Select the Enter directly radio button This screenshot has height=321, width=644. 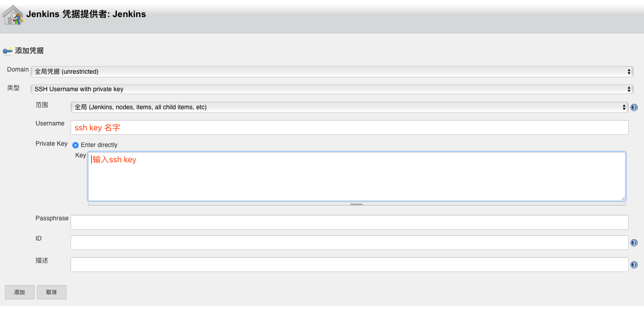point(76,145)
